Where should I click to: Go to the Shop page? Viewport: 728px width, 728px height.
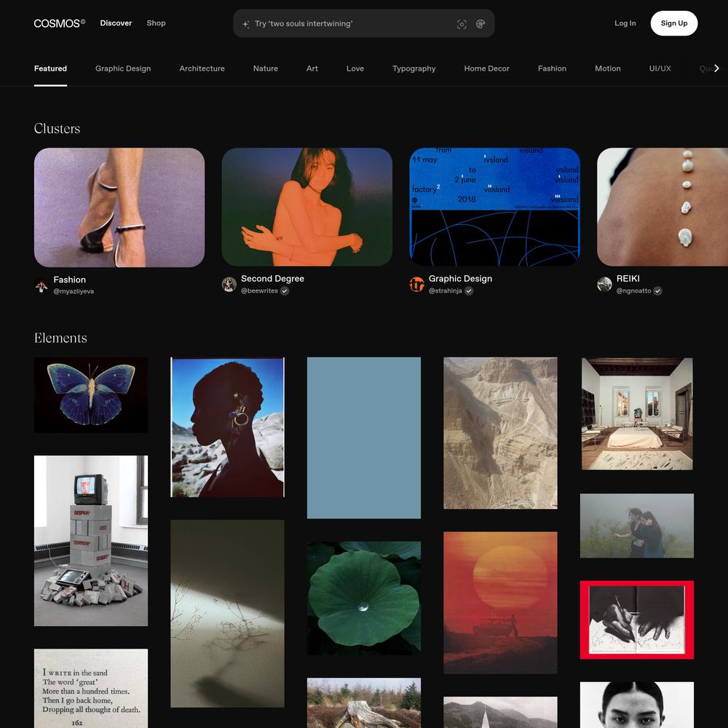[156, 23]
